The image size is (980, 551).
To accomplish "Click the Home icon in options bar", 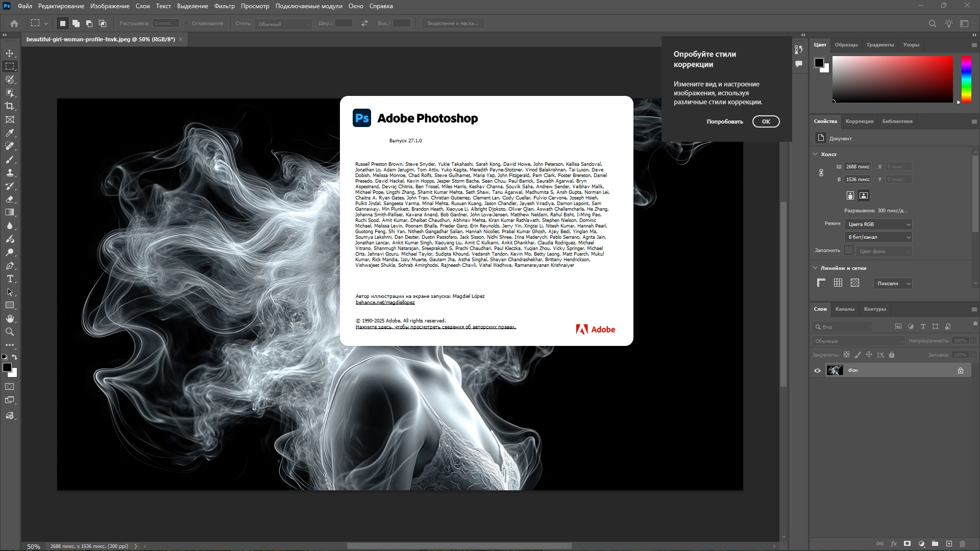I will coord(14,23).
